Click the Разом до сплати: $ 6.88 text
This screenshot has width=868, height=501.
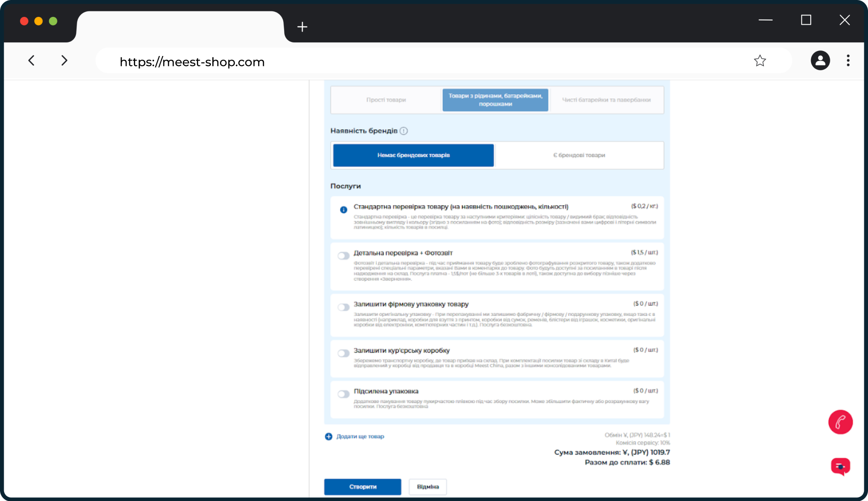click(627, 462)
